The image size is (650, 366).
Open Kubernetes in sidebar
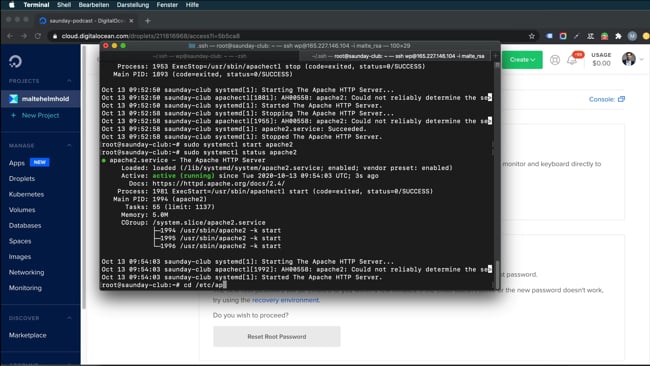[x=26, y=194]
